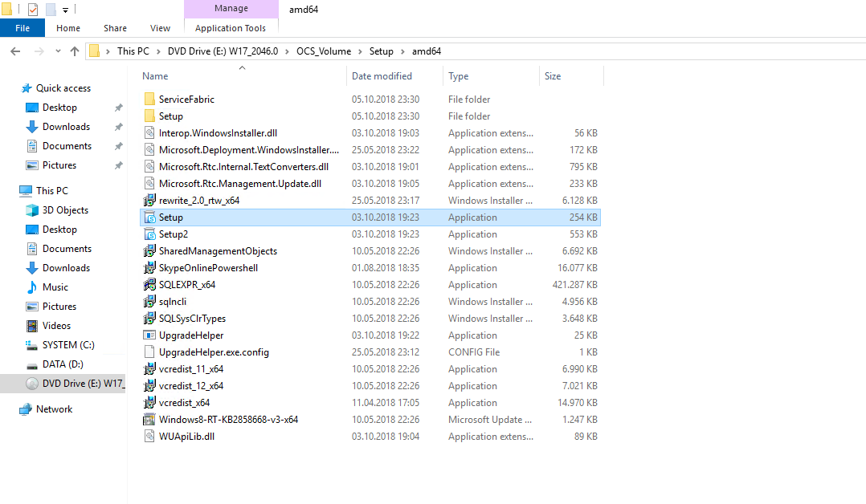Click the Back arrow in navigation bar
Image resolution: width=866 pixels, height=504 pixels.
[x=15, y=51]
